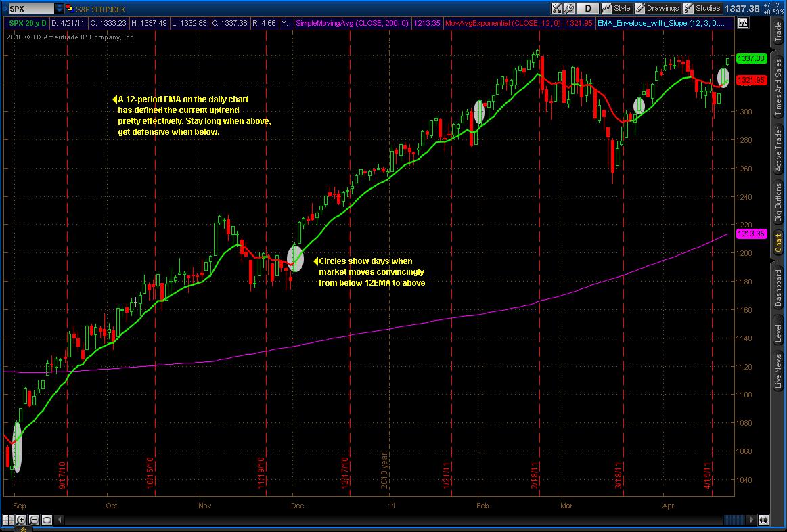Click the 1321.95 EMA value in header
This screenshot has height=532, width=787.
tap(580, 23)
